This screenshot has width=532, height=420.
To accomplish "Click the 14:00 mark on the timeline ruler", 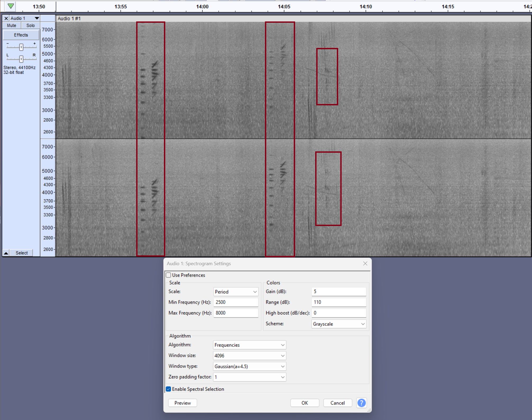I will [202, 6].
